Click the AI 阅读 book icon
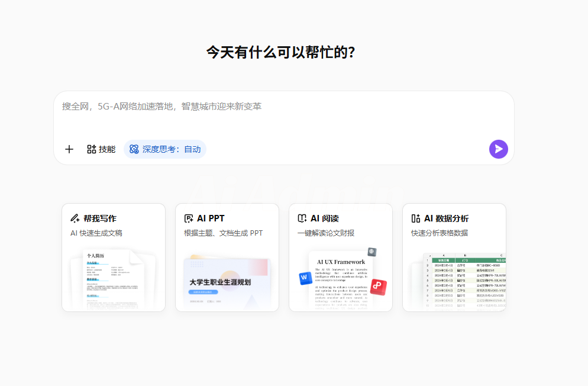Image resolution: width=588 pixels, height=386 pixels. (x=302, y=218)
